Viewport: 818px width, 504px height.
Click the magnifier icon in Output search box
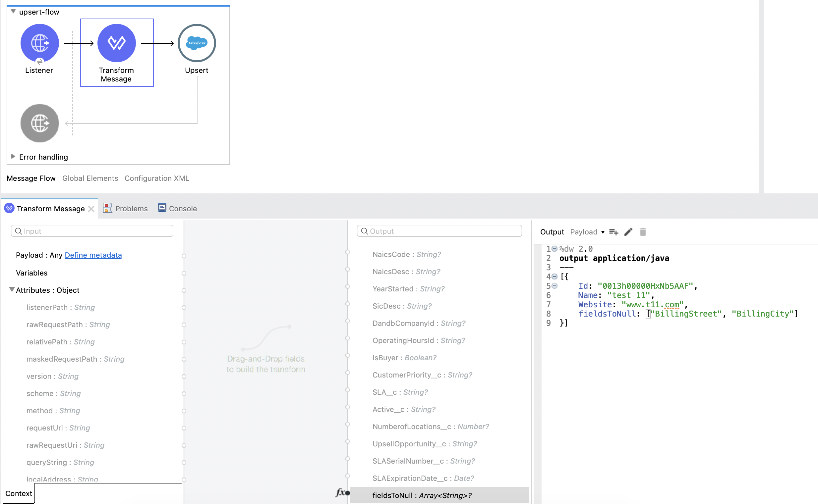364,231
